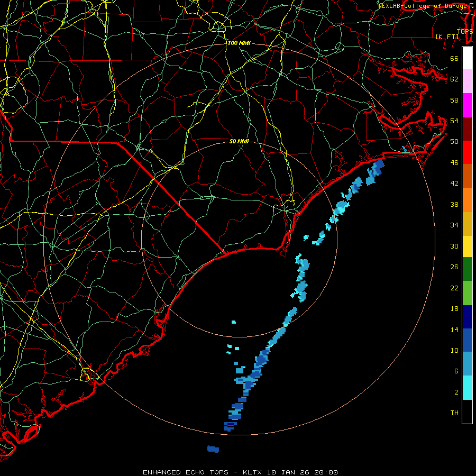Click the cyan 2-6 legend swatch
The image size is (476, 476).
[467, 388]
